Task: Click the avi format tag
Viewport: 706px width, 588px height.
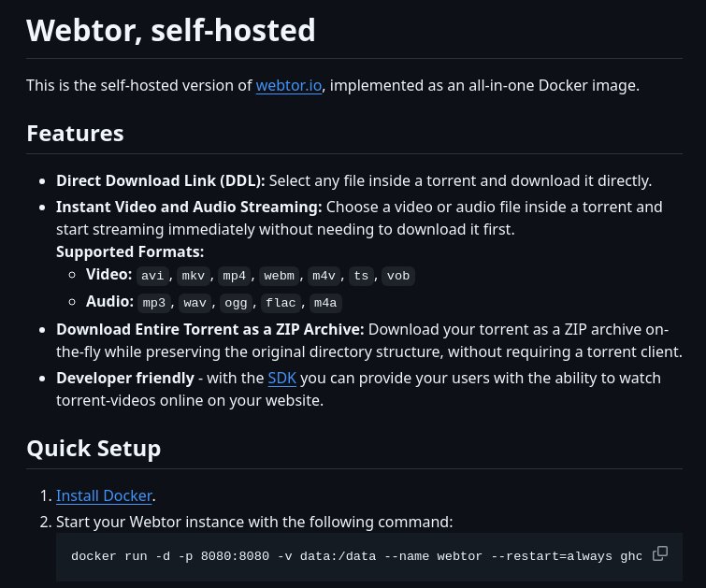Action: (x=151, y=276)
